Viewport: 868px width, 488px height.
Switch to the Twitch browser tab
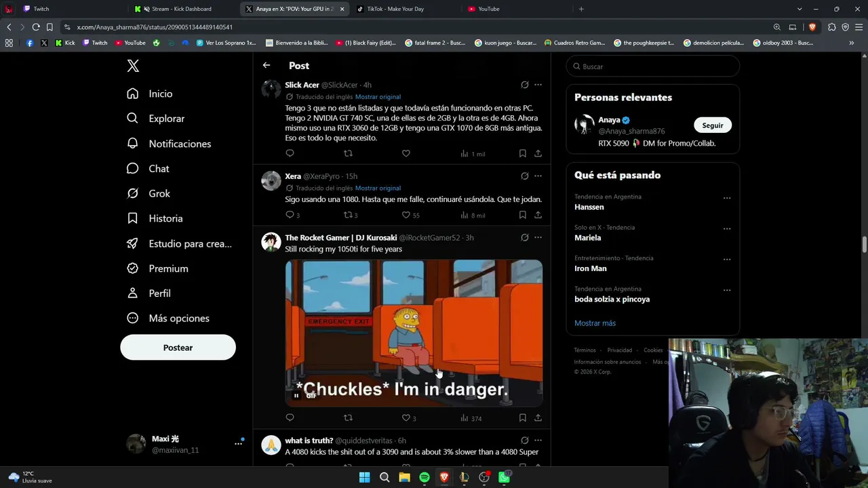point(72,9)
